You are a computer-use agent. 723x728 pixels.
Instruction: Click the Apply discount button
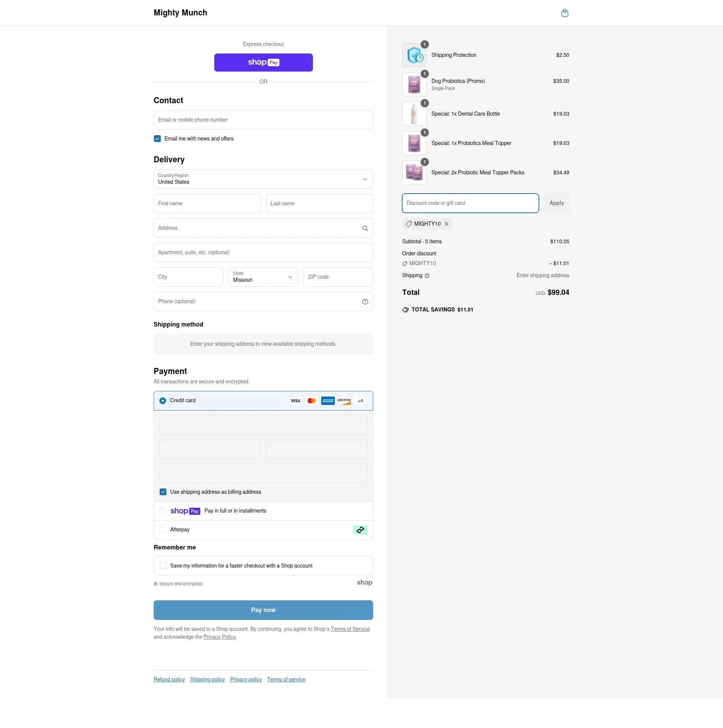click(557, 203)
